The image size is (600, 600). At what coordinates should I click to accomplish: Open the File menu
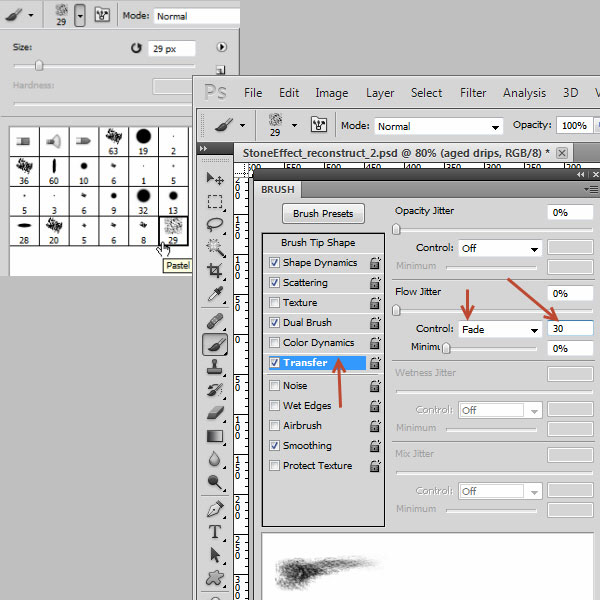[253, 93]
